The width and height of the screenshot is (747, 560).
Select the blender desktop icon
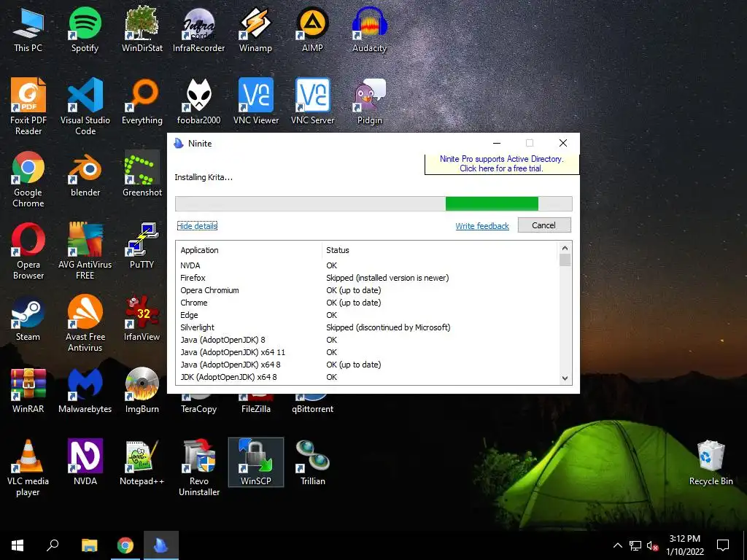pos(85,174)
